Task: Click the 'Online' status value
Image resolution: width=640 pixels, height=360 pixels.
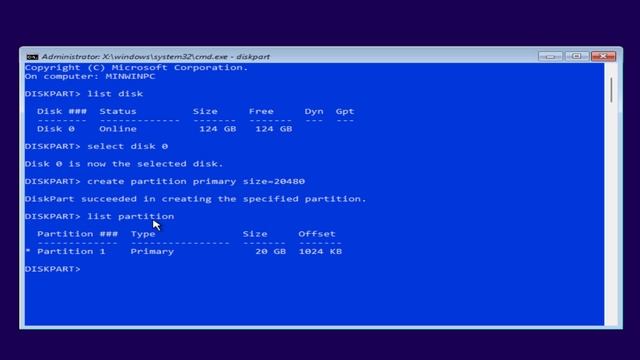Action: [118, 129]
